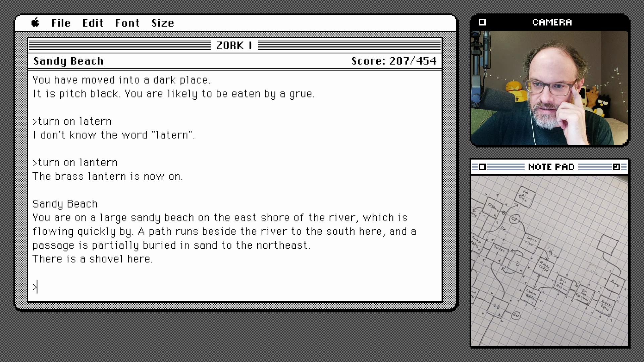Screen dimensions: 644x362
Task: Open the Apple menu
Action: (36, 23)
